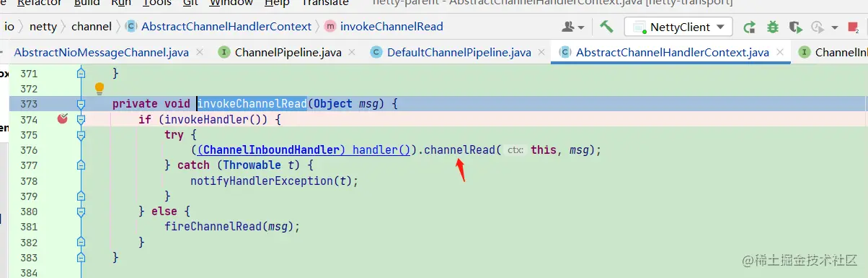
Task: Collapse the if block fold at line 374
Action: click(81, 119)
